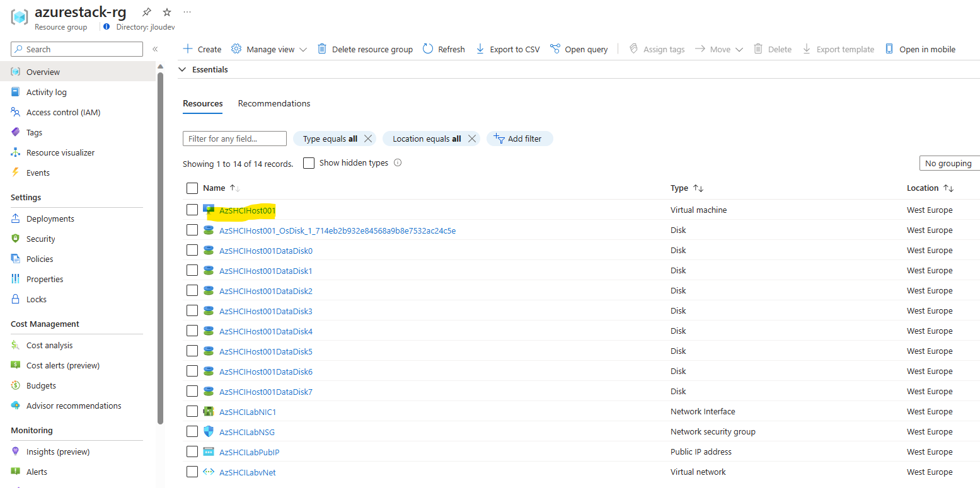Viewport: 980px width, 488px height.
Task: Pin the azurestack-rg resource group
Action: click(147, 12)
